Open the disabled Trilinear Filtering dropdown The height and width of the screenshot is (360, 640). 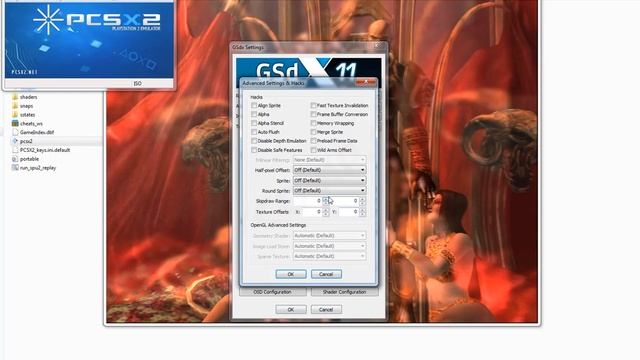pos(329,160)
